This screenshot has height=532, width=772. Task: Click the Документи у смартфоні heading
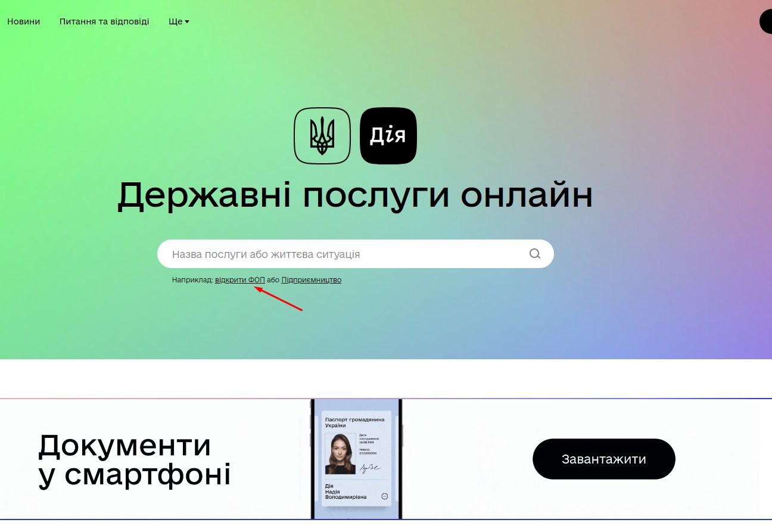click(135, 461)
